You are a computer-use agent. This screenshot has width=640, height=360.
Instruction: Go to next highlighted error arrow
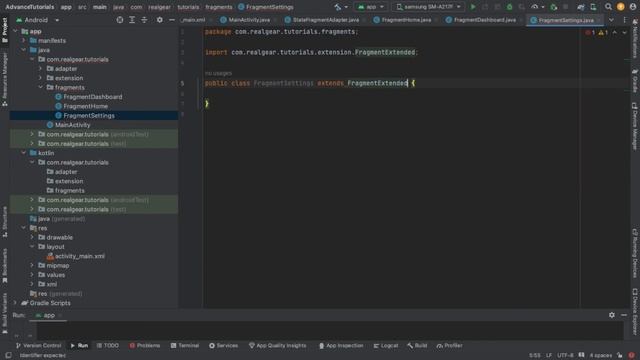[624, 32]
